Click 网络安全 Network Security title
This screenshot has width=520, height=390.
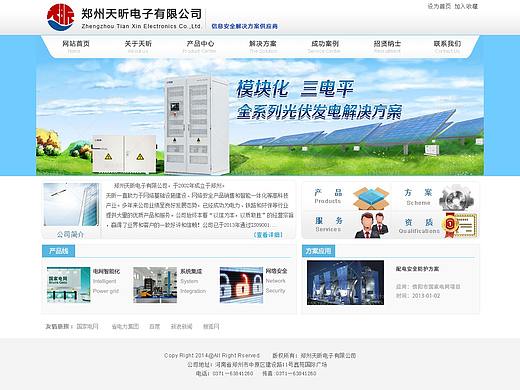point(276,281)
